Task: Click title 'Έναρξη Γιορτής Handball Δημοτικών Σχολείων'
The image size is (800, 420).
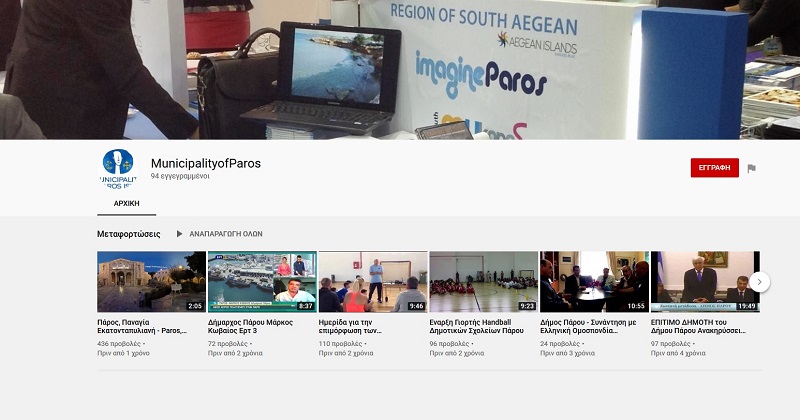Action: coord(476,326)
